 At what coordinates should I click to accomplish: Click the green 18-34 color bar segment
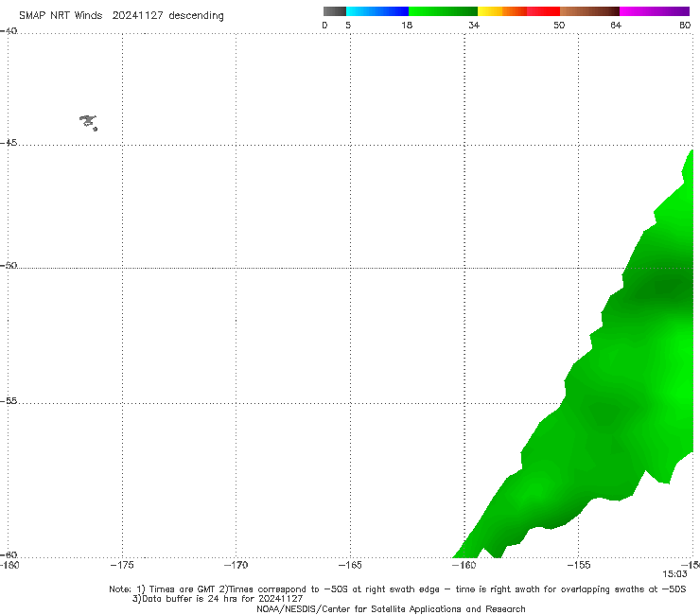[443, 11]
